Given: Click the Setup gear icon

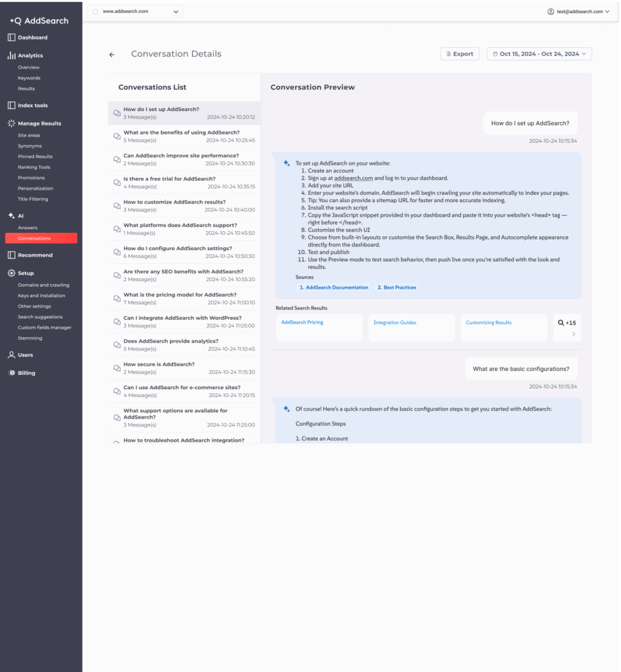Looking at the screenshot, I should (x=11, y=273).
